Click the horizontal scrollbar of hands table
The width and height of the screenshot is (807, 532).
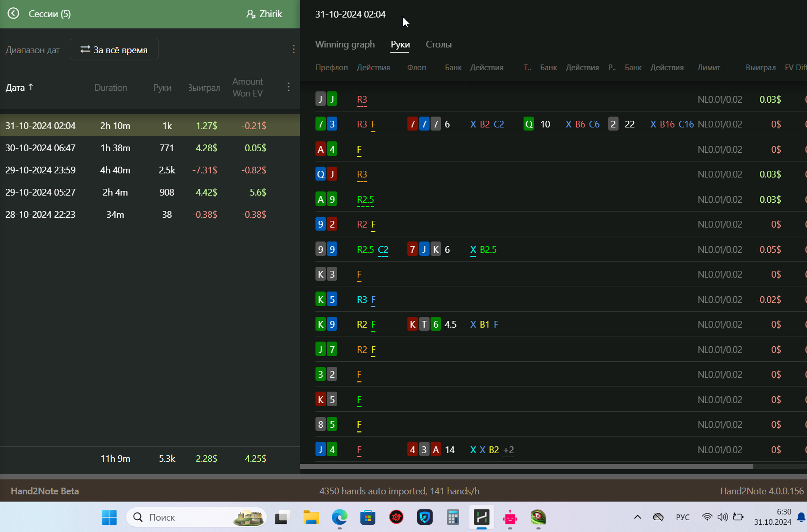click(526, 466)
